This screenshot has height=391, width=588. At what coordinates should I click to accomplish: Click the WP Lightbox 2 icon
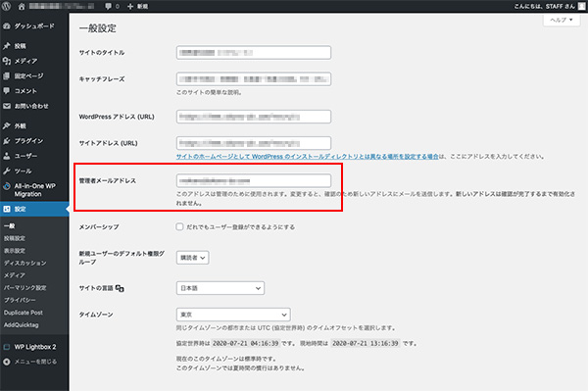click(x=7, y=347)
